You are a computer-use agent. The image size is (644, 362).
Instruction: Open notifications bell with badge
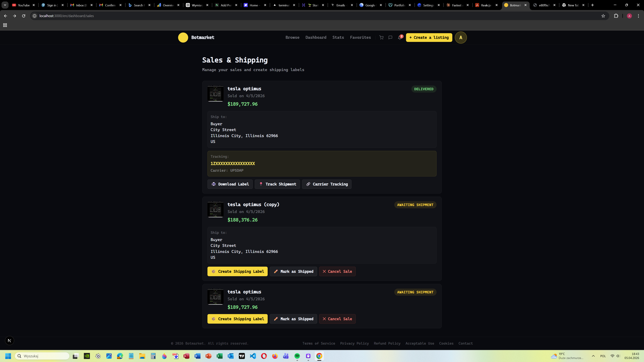click(400, 38)
